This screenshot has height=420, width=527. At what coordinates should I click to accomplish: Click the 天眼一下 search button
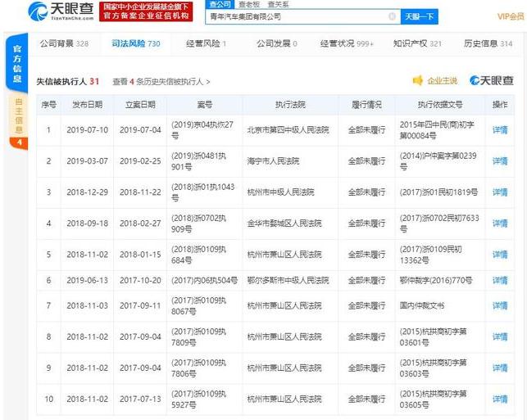pos(419,16)
